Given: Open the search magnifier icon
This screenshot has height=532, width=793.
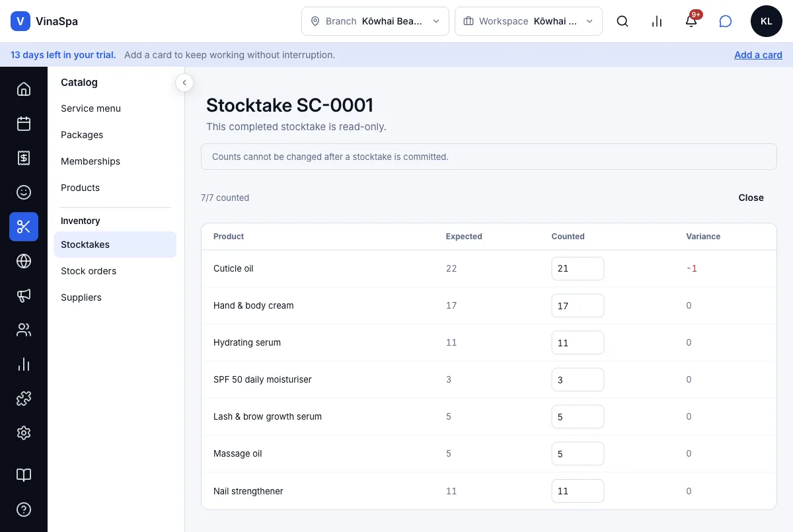Looking at the screenshot, I should click(x=623, y=21).
